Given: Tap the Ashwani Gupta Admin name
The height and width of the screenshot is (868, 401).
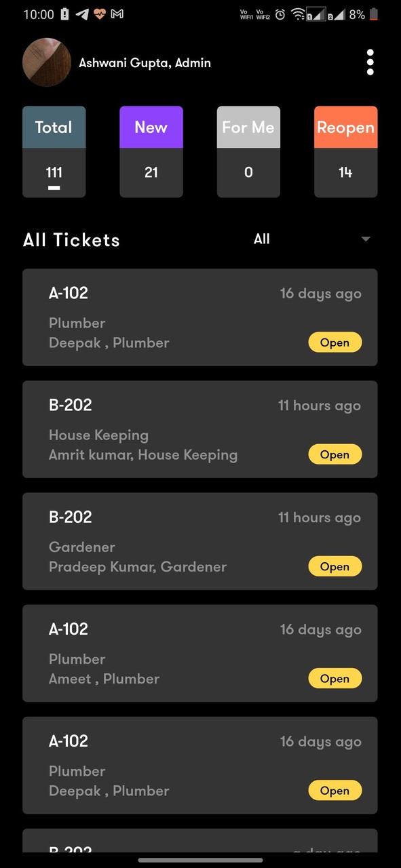Looking at the screenshot, I should 145,62.
